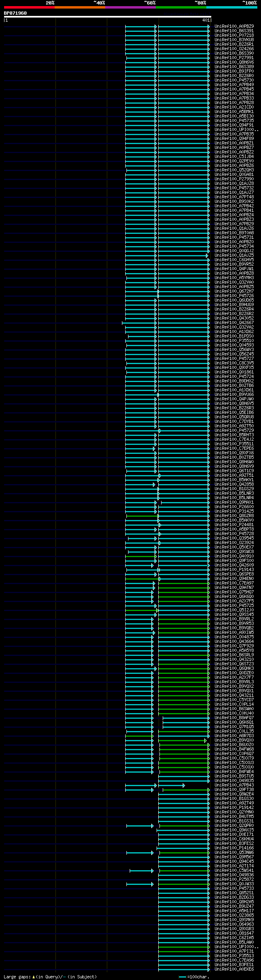Select label UniRef100_Q7F929
This screenshot has height=980, width=261.
[234, 646]
